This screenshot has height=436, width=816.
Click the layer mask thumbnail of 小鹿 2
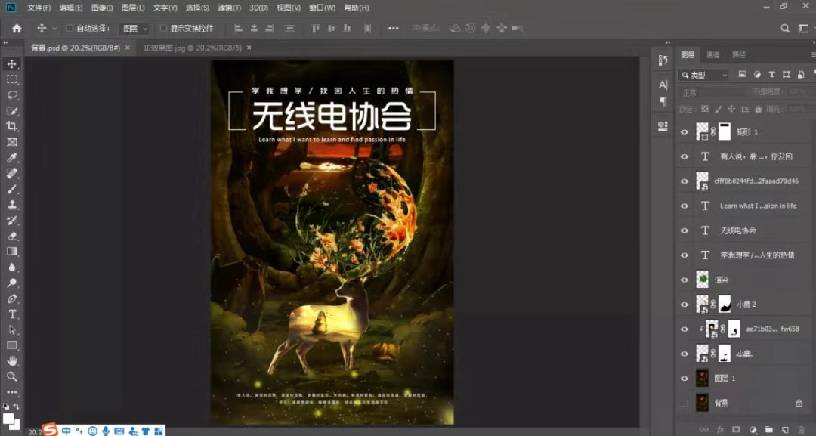tap(725, 304)
